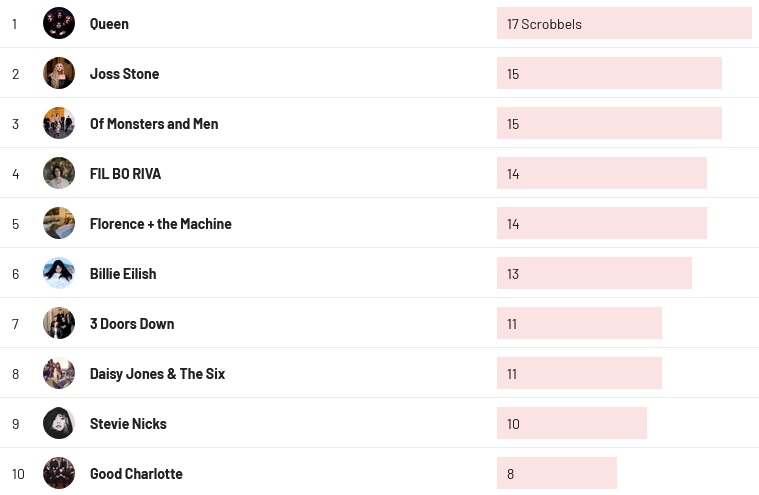The height and width of the screenshot is (495, 759).
Task: Open Billie Eilish artist link
Action: click(123, 274)
